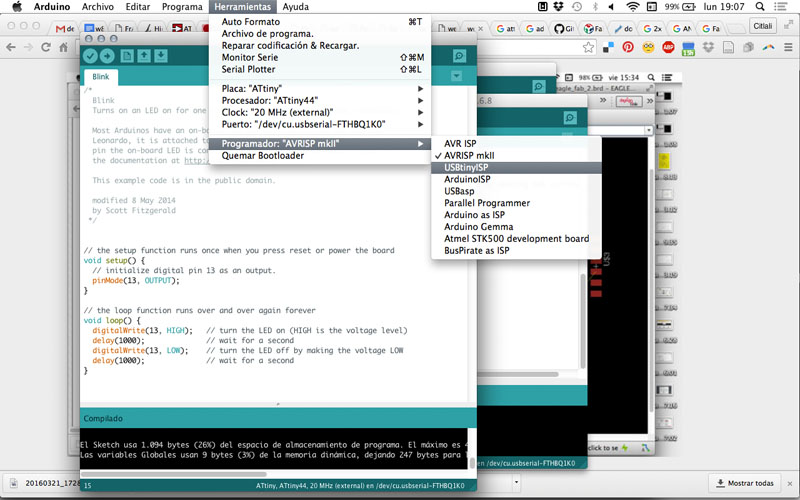Open the tab dropdown arrow below Serial Monitor

457,77
